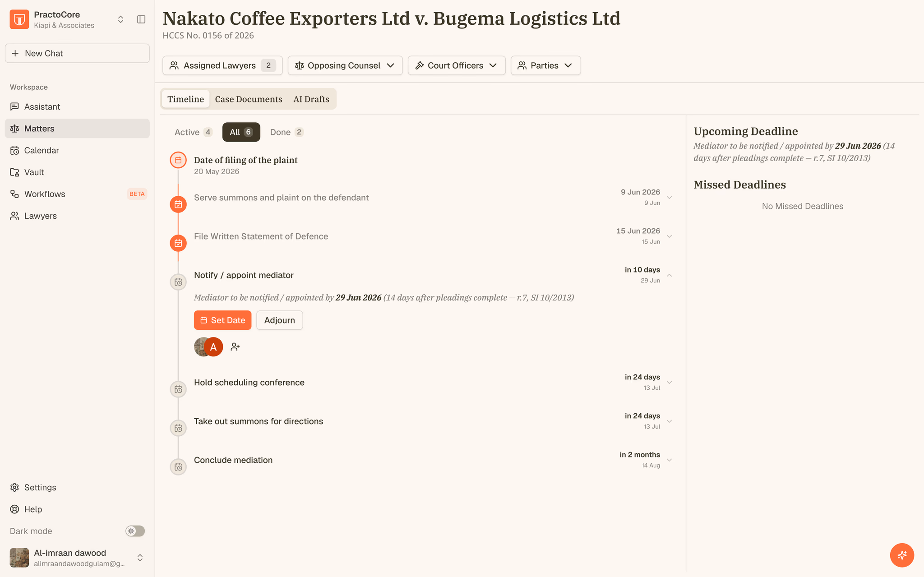Show only Active timeline items
This screenshot has width=924, height=577.
pos(193,132)
